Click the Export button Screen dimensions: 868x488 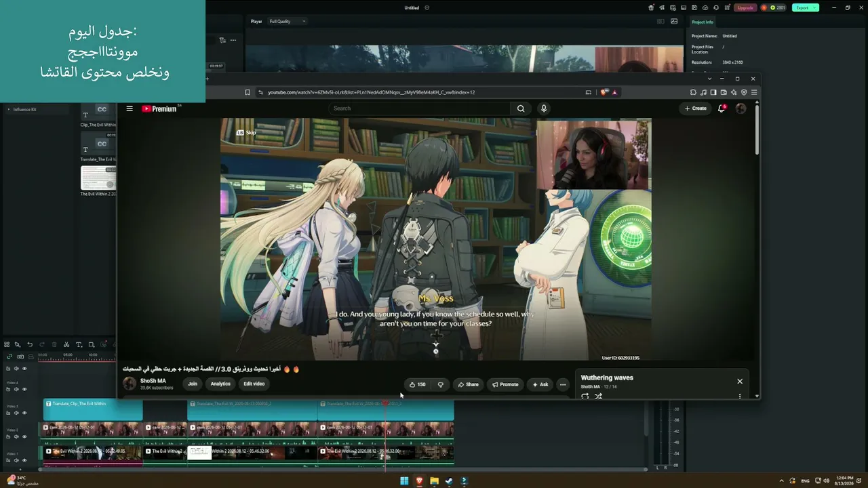coord(805,7)
